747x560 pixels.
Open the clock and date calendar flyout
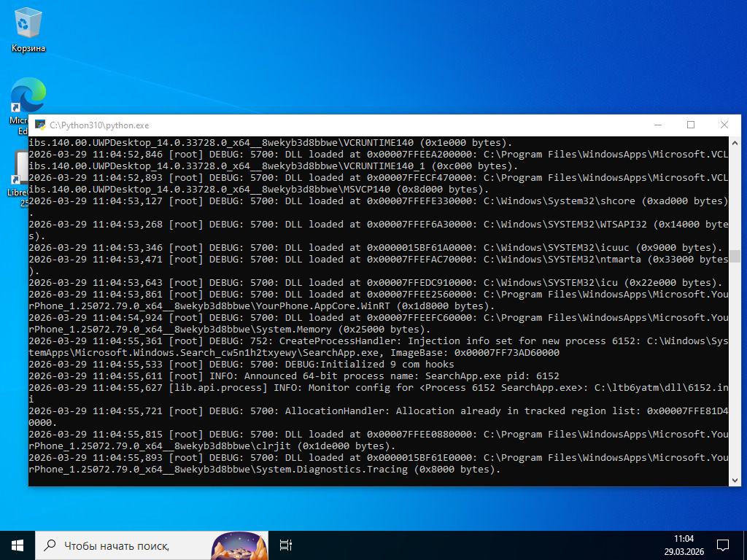[x=684, y=545]
